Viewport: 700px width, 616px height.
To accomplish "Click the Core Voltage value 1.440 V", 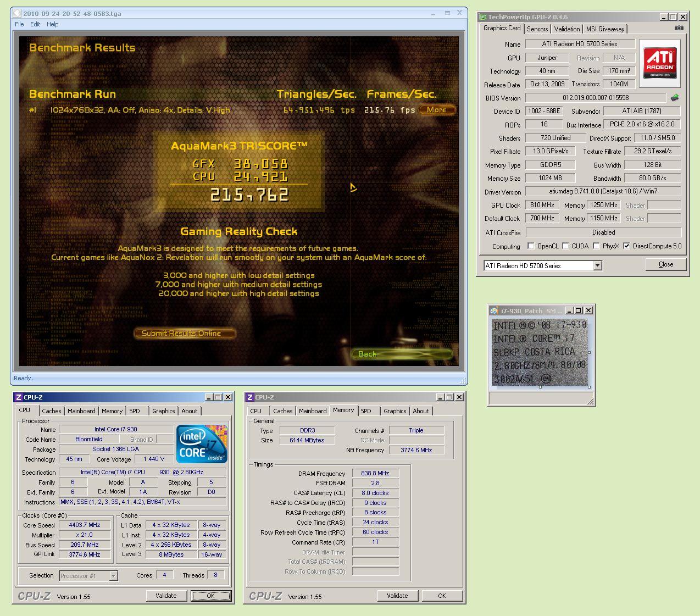I will (x=154, y=459).
